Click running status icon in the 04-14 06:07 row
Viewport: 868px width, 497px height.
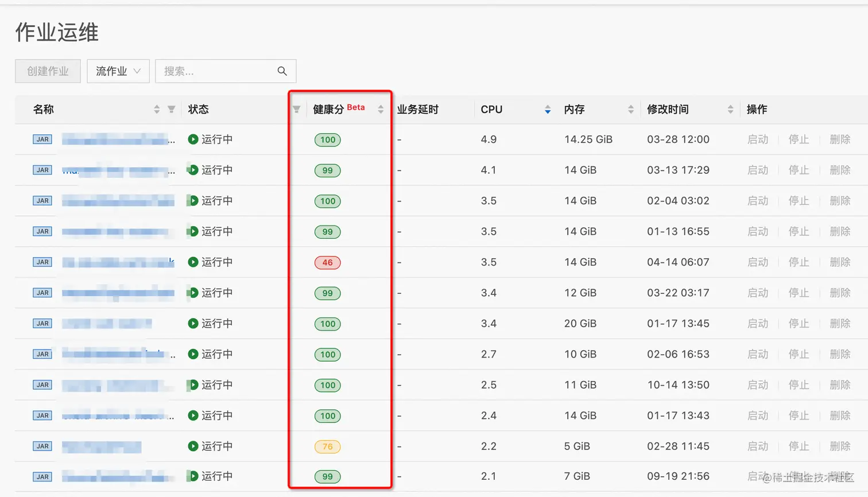[x=193, y=262]
